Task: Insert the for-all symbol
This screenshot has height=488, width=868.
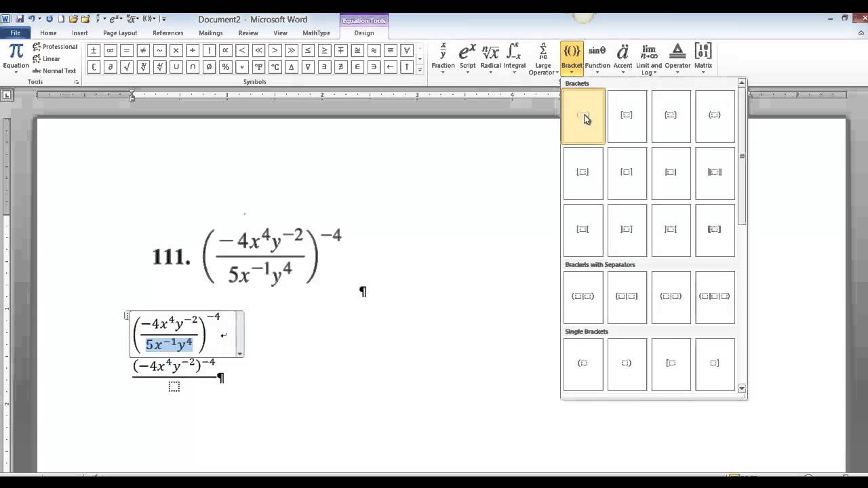Action: coord(407,50)
